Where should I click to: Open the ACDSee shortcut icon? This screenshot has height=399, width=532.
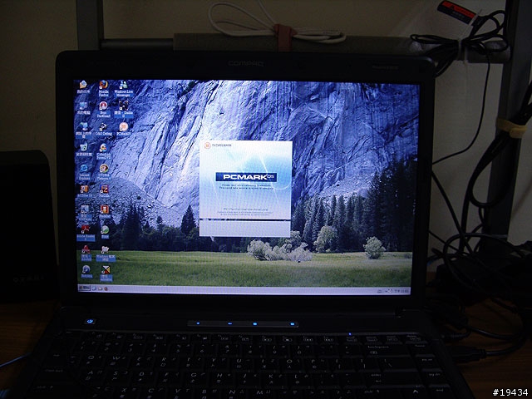[x=84, y=189]
